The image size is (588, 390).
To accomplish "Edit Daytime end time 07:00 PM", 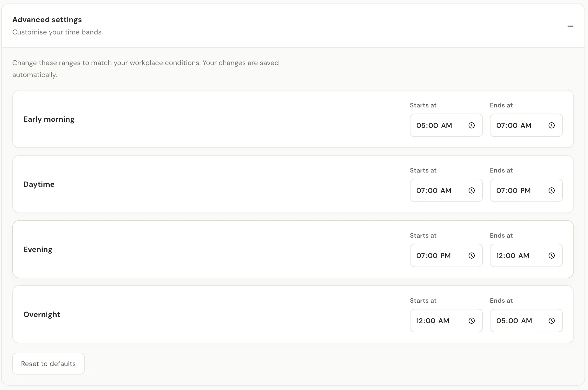I will click(x=526, y=190).
